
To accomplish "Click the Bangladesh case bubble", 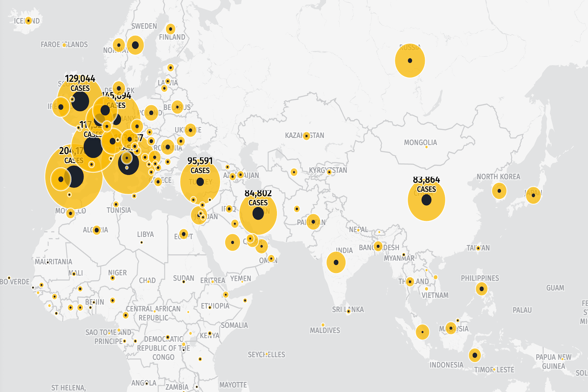I will 378,247.
